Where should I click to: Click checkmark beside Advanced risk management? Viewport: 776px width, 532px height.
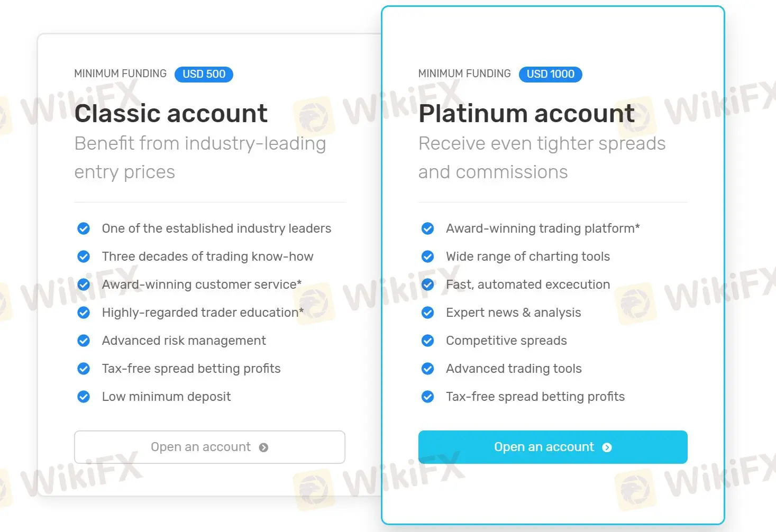84,341
